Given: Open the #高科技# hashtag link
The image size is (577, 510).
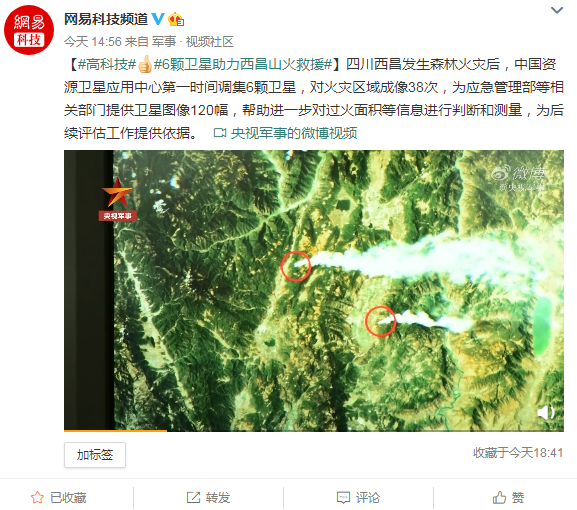Looking at the screenshot, I should click(x=107, y=64).
